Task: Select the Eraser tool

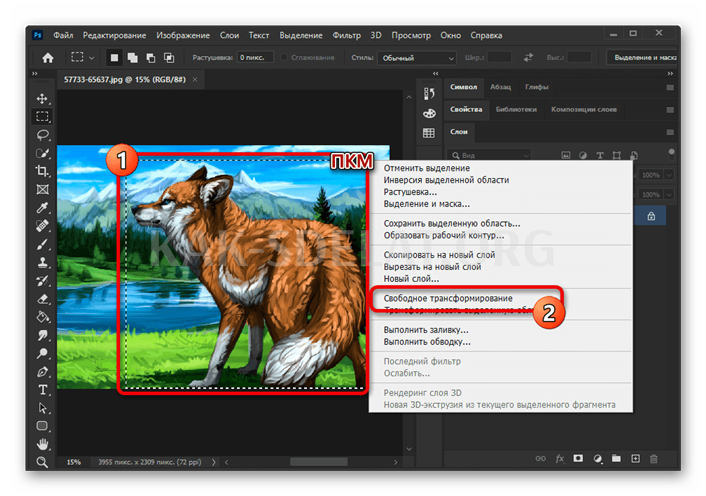Action: pyautogui.click(x=42, y=299)
